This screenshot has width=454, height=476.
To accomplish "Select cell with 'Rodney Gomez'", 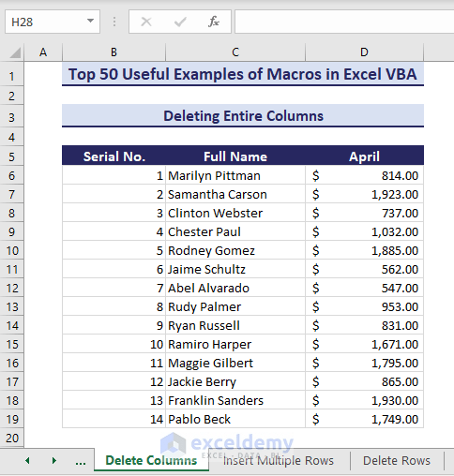I will pyautogui.click(x=235, y=250).
